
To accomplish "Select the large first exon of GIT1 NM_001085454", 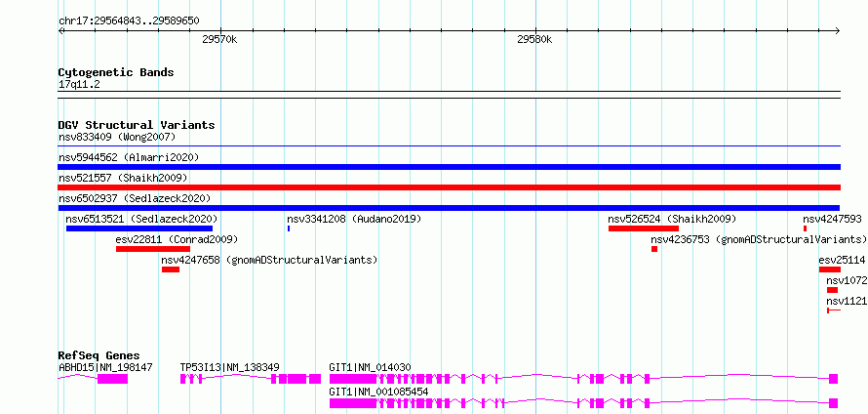I will tap(353, 403).
